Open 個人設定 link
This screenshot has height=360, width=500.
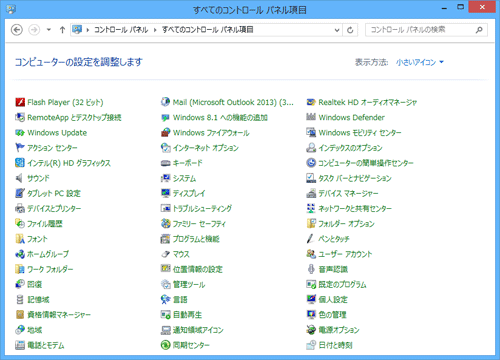(x=333, y=299)
